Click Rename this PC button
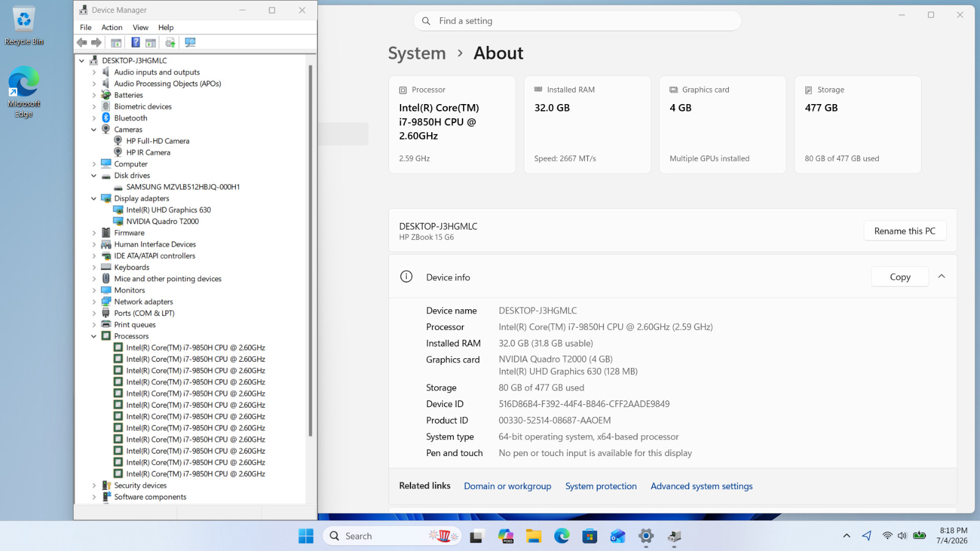 [x=905, y=231]
